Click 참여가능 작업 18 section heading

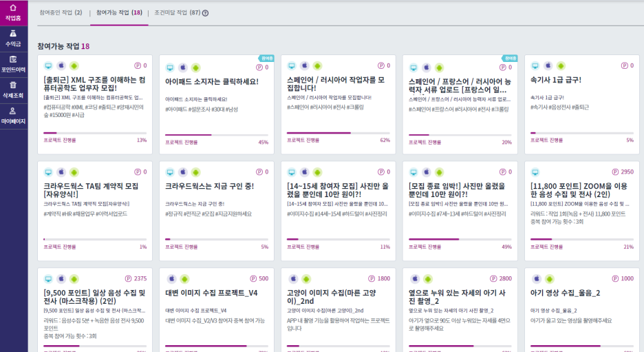click(63, 46)
